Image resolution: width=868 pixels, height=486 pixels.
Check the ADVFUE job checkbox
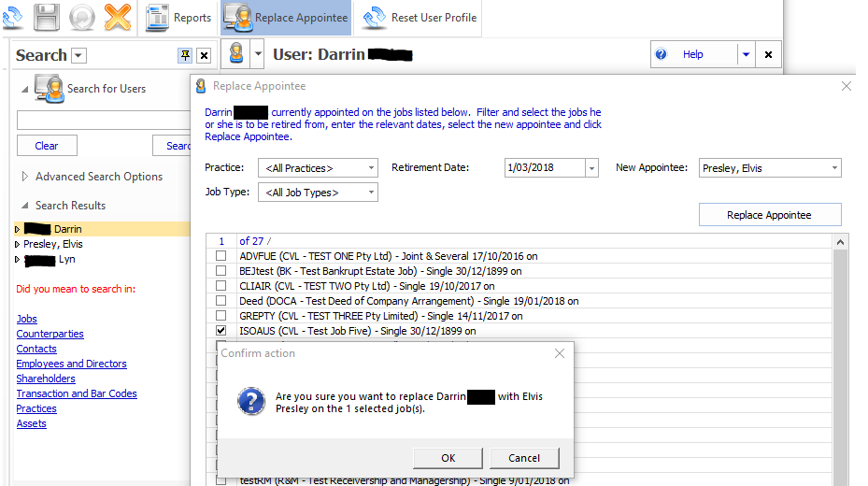click(221, 256)
